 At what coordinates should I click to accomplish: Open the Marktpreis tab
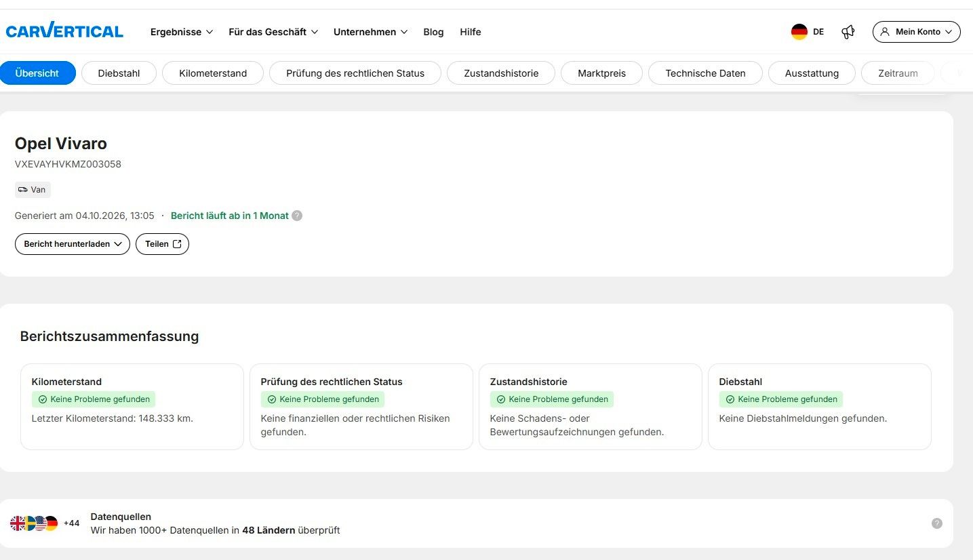[601, 73]
